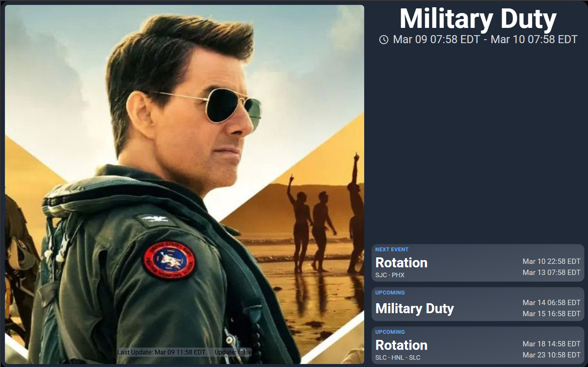Open the pilot poster image
This screenshot has width=588, height=367.
[185, 184]
